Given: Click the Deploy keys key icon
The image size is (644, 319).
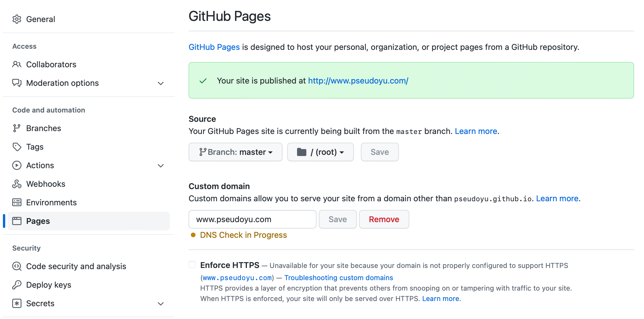Looking at the screenshot, I should (17, 284).
